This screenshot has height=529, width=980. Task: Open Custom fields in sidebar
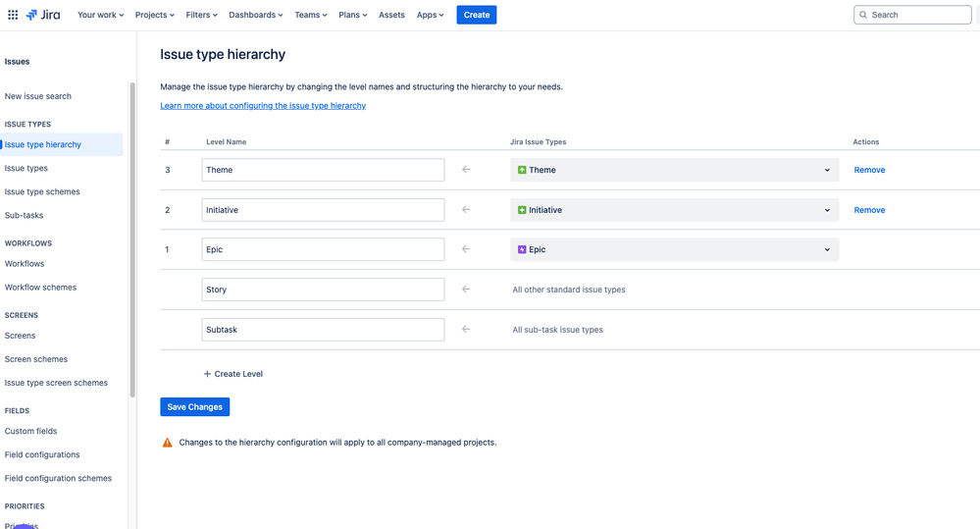(x=30, y=431)
